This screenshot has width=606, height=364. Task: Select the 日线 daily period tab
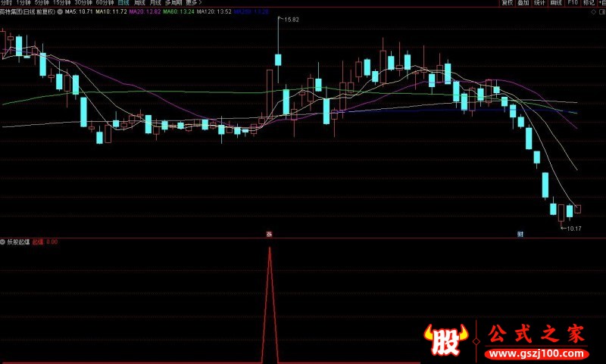click(123, 3)
